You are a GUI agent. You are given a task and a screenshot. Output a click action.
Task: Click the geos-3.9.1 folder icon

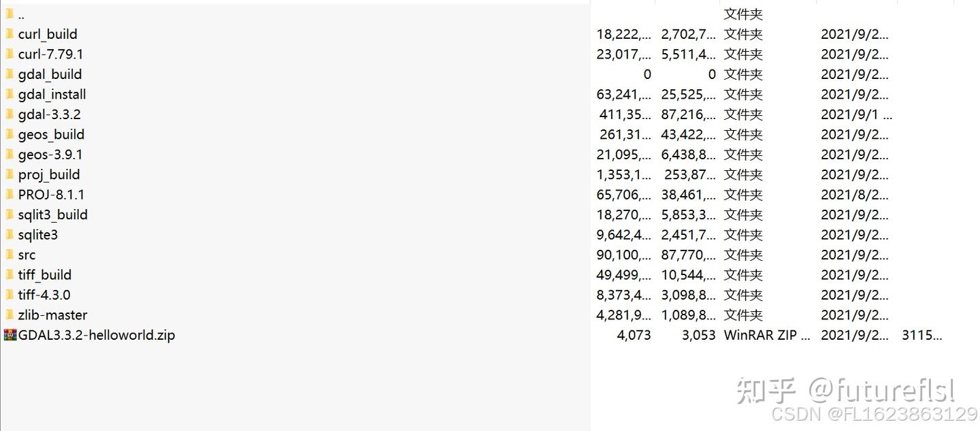10,155
